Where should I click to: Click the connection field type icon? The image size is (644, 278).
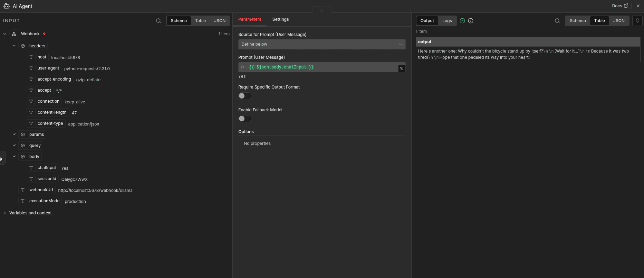(31, 101)
